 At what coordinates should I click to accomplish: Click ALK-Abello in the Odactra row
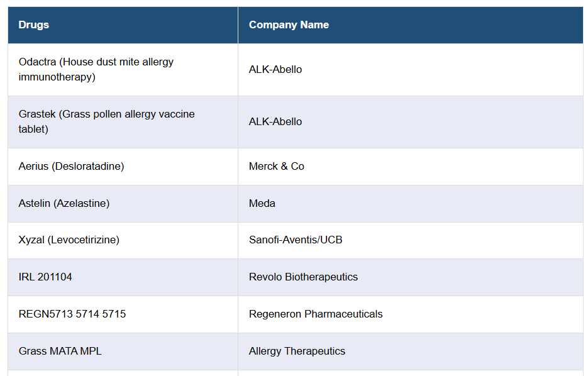click(275, 70)
